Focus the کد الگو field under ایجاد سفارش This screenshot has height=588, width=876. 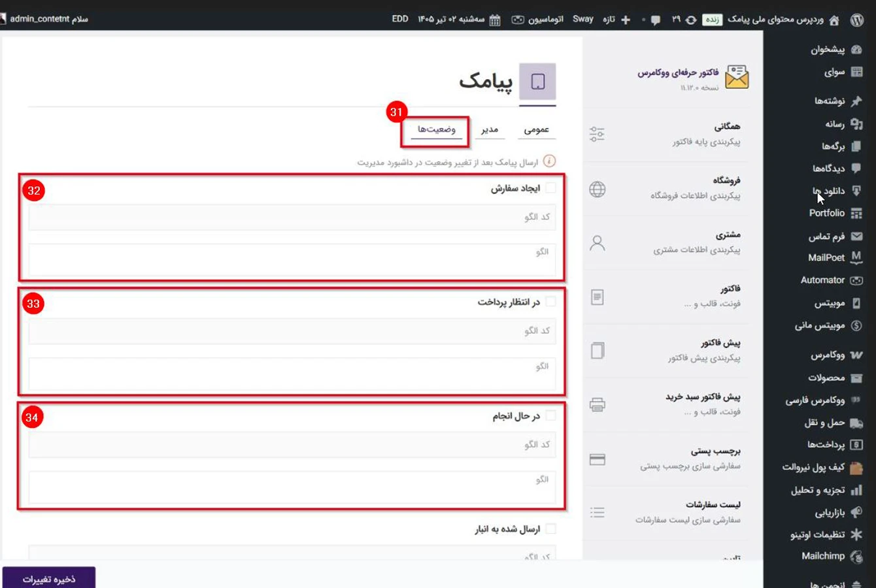point(292,217)
